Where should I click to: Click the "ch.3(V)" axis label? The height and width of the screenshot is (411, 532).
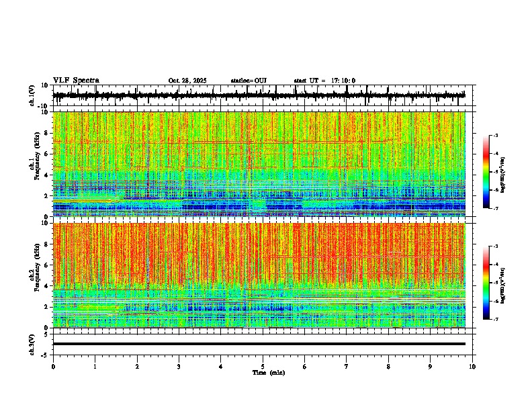(x=32, y=345)
